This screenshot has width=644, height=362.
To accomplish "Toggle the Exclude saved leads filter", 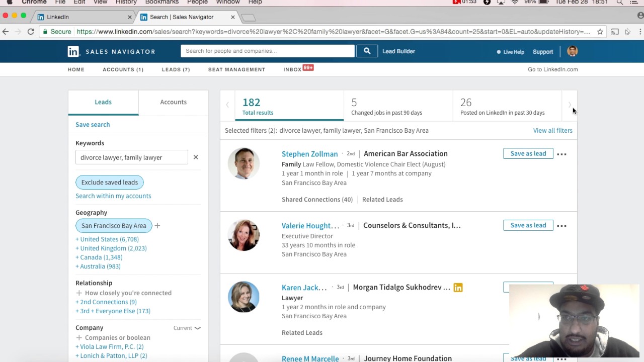I will (110, 183).
